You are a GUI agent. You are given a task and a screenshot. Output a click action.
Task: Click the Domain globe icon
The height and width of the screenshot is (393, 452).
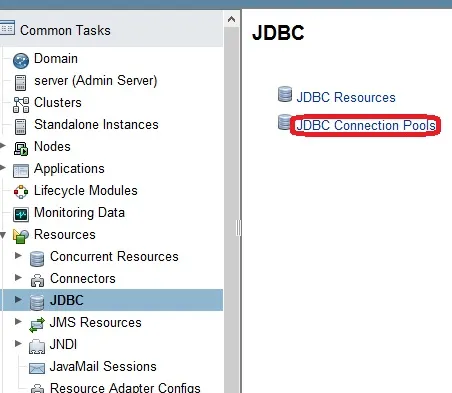21,60
